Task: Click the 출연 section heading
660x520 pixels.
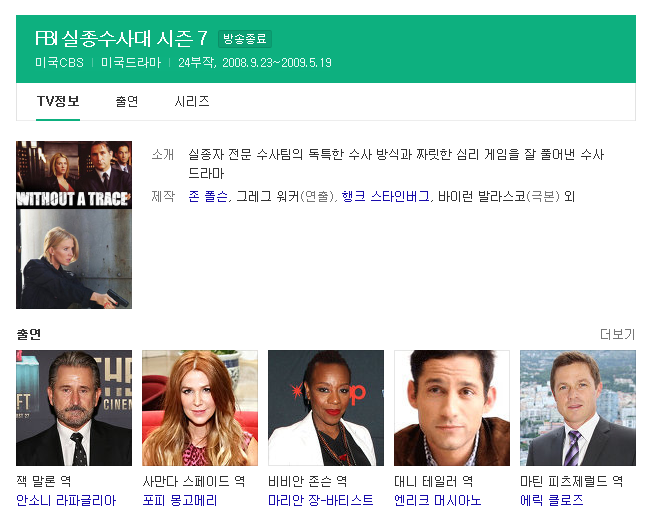Action: pos(29,334)
